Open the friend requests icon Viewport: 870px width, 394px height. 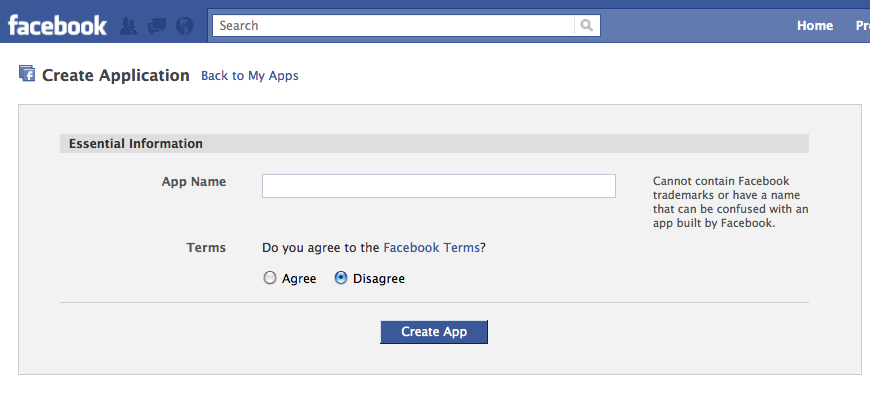[x=129, y=26]
